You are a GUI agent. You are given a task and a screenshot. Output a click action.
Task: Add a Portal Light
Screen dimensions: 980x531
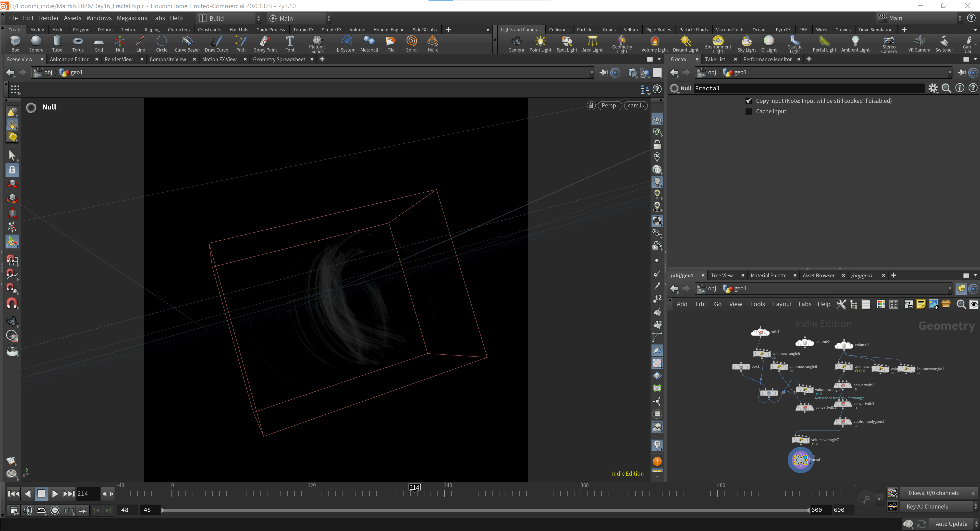tap(824, 44)
